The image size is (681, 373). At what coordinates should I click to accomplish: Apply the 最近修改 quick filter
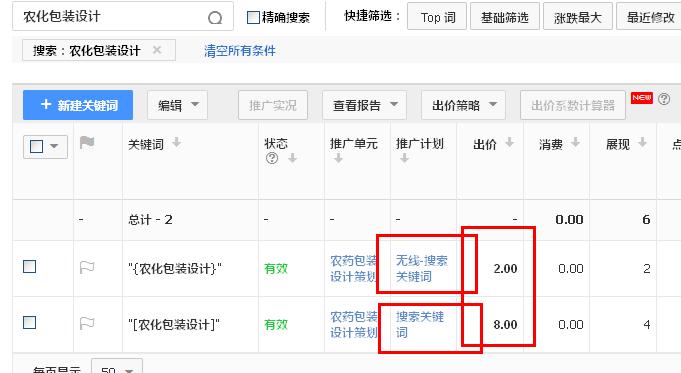coord(649,17)
